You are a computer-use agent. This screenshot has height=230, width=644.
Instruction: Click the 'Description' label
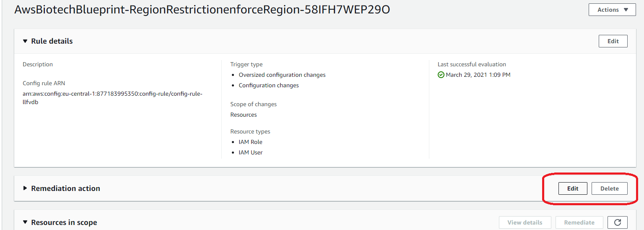tap(38, 64)
